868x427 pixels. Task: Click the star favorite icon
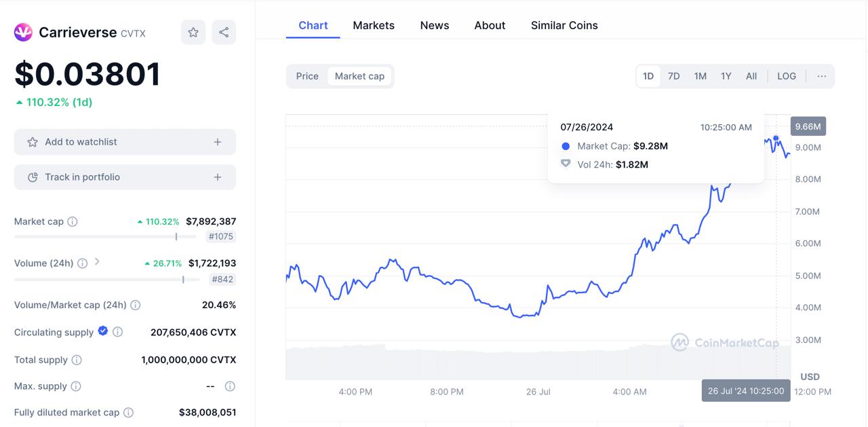point(193,32)
